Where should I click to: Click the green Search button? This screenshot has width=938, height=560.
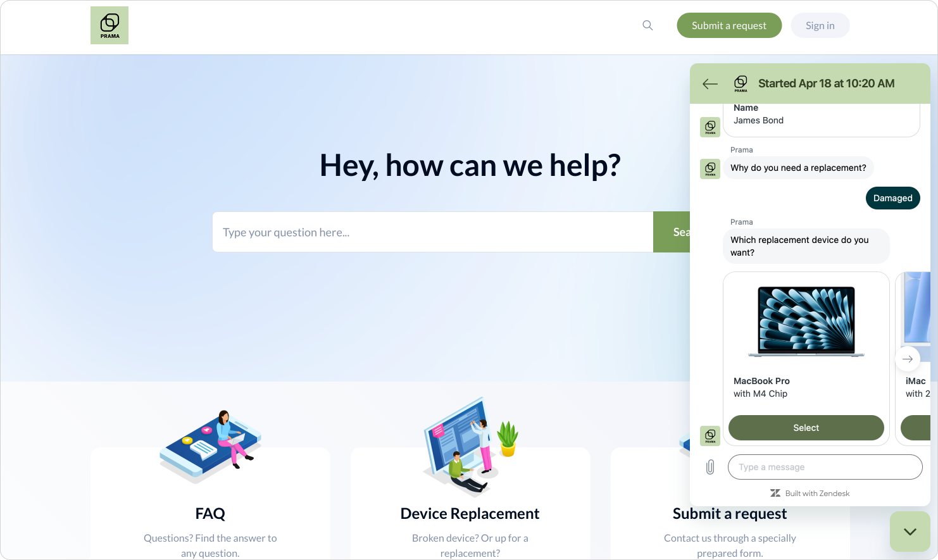point(672,232)
